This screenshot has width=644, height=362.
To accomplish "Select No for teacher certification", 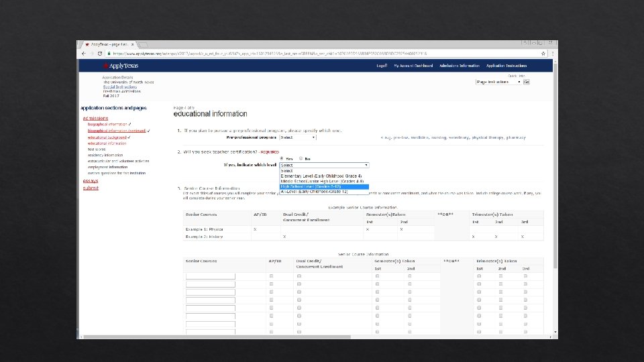I will point(301,158).
